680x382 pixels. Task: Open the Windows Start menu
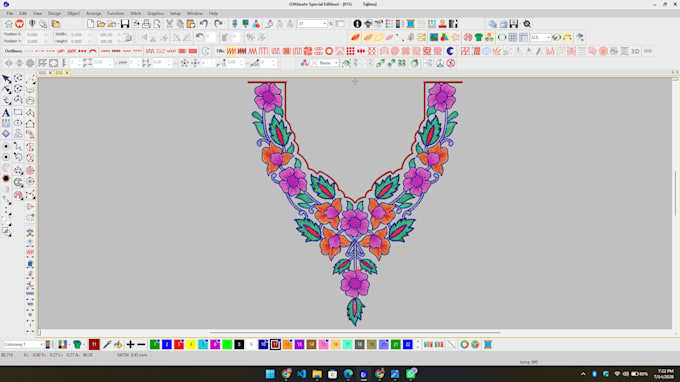270,374
